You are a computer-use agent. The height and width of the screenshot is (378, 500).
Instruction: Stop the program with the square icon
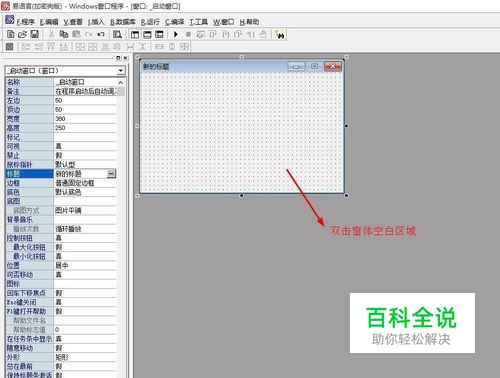coord(188,34)
